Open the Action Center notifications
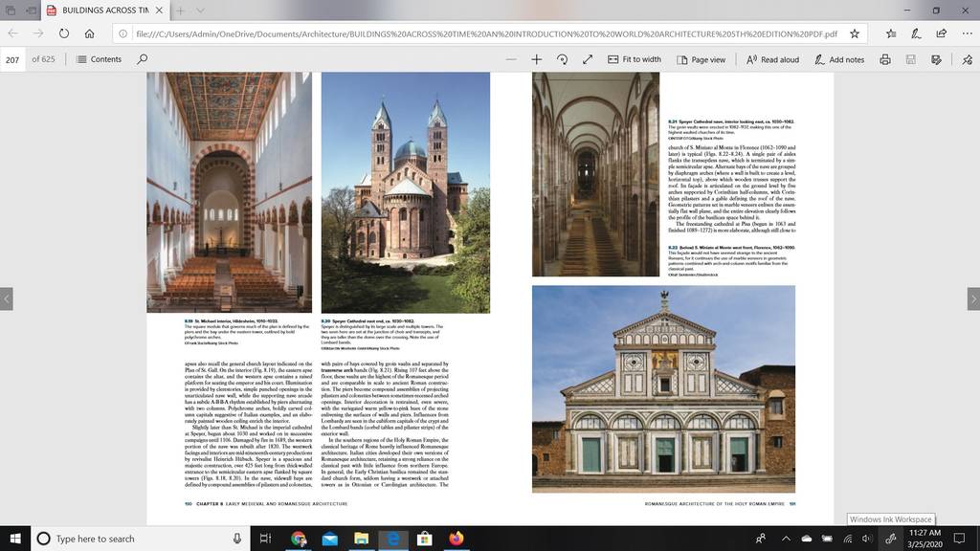 (x=959, y=539)
